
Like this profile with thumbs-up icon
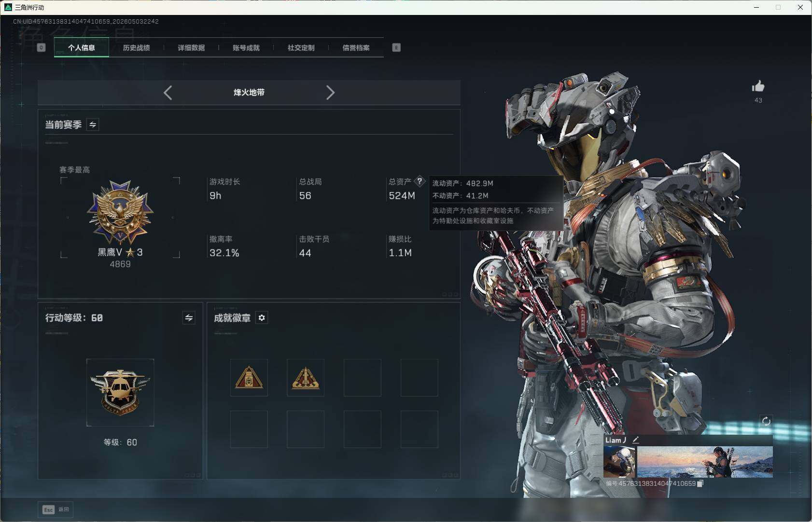[758, 86]
